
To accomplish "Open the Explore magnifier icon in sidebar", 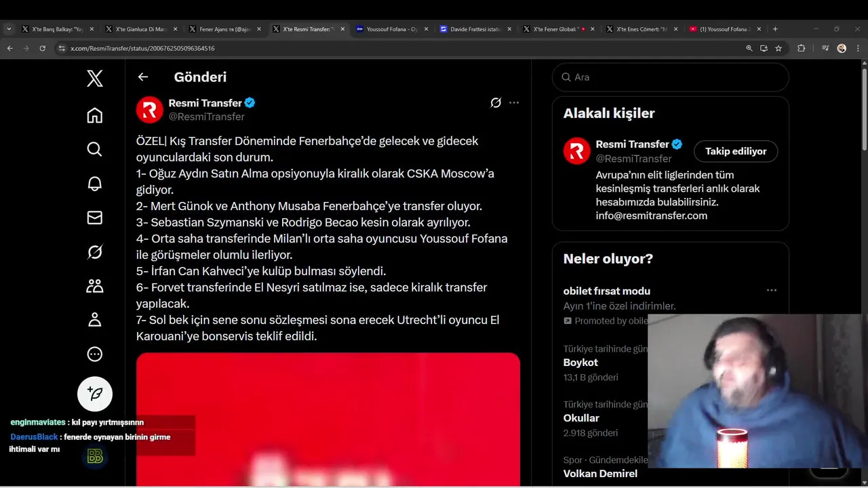I will [95, 149].
